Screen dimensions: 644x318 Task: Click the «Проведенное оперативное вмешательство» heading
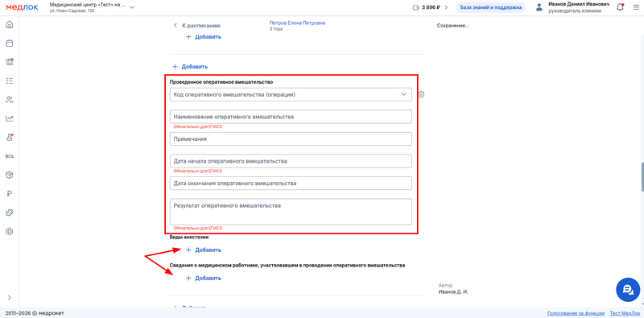click(221, 82)
